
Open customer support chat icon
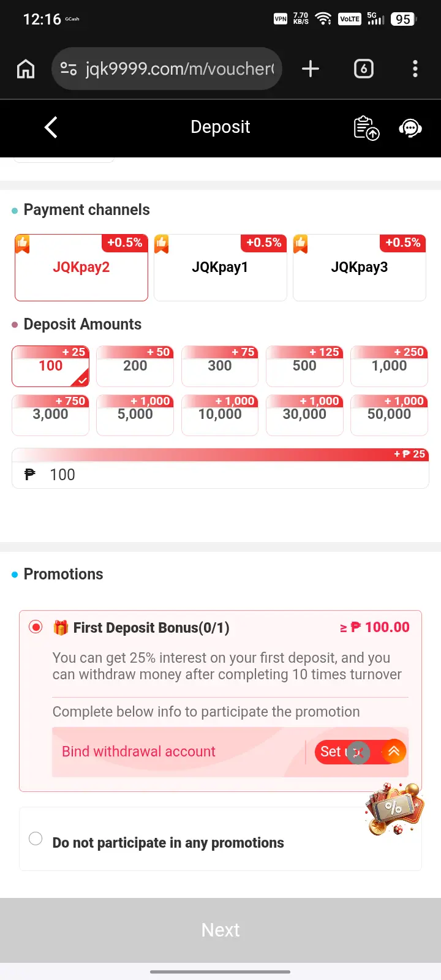(410, 127)
